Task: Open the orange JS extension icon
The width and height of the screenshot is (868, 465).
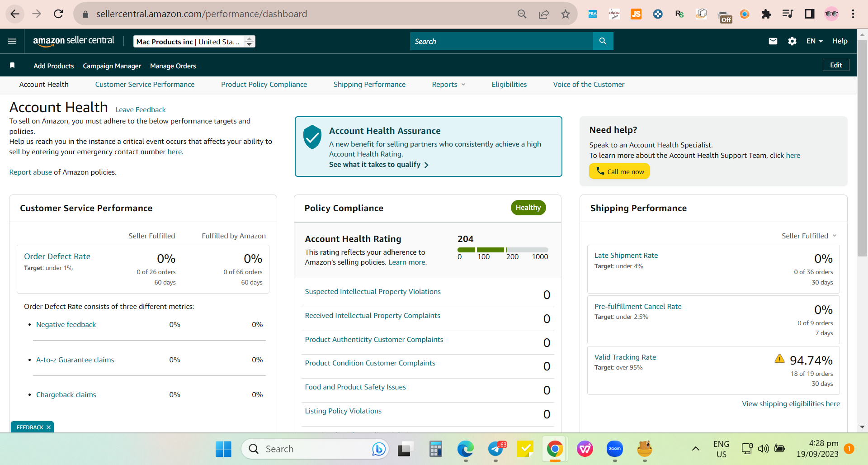Action: point(636,14)
